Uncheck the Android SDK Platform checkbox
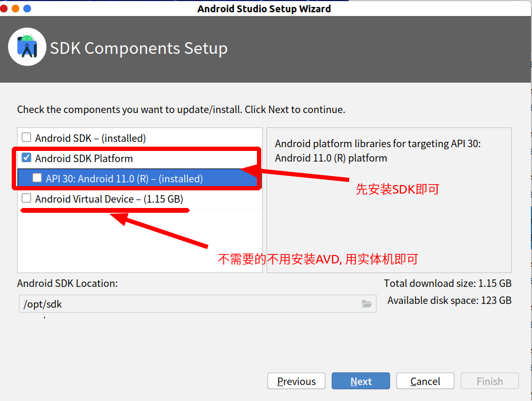Image resolution: width=532 pixels, height=401 pixels. [27, 157]
